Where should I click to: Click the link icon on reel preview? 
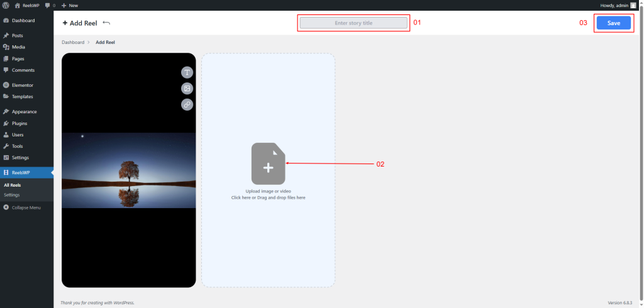click(187, 105)
